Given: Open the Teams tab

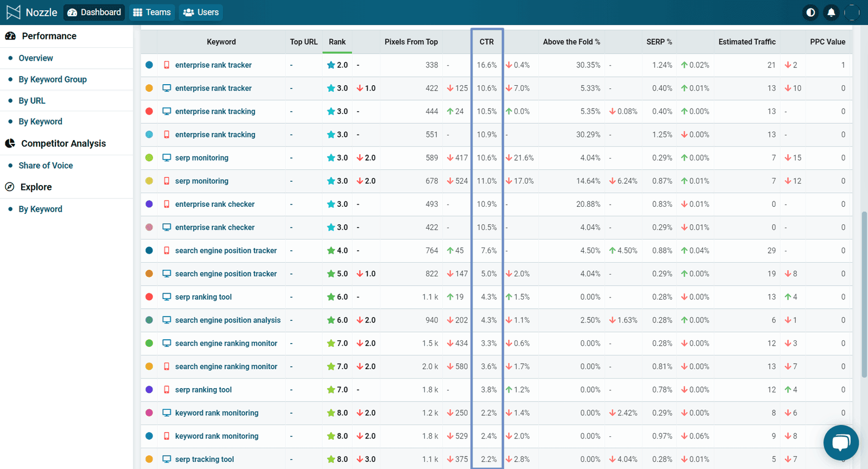Looking at the screenshot, I should 152,12.
